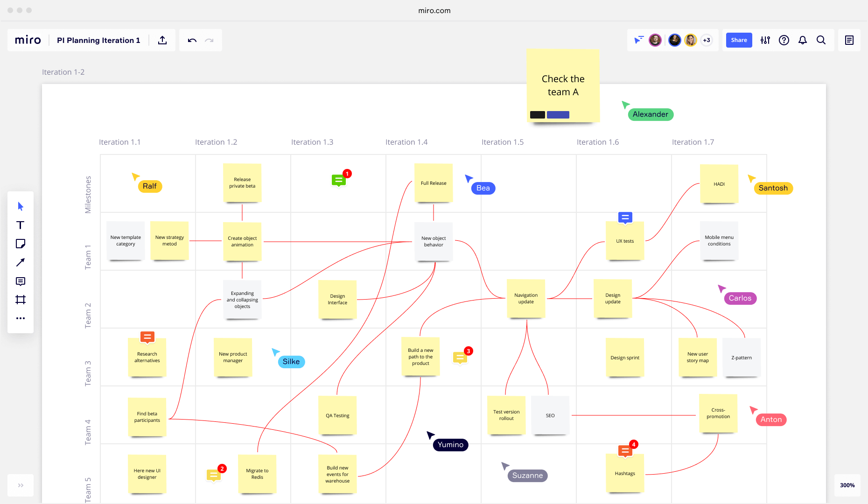Open the settings sliders icon
Image resolution: width=868 pixels, height=504 pixels.
(x=765, y=40)
